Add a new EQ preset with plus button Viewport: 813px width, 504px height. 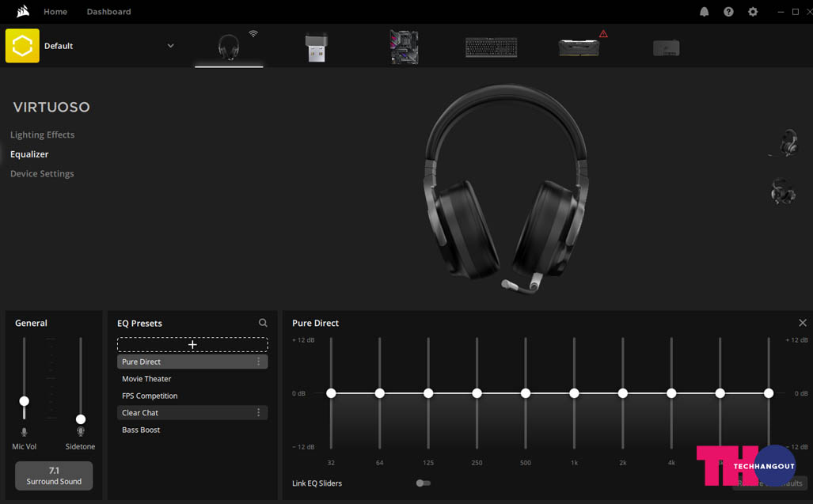[x=192, y=344]
